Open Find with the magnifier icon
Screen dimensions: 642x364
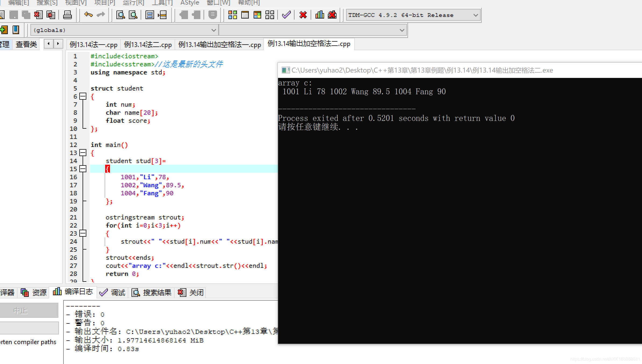click(120, 15)
